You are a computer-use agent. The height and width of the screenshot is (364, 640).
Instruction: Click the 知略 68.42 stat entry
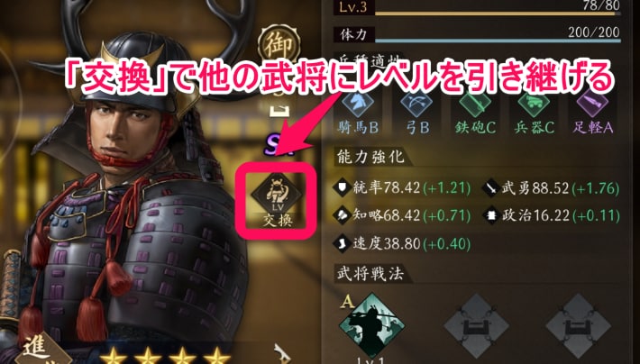coord(402,215)
